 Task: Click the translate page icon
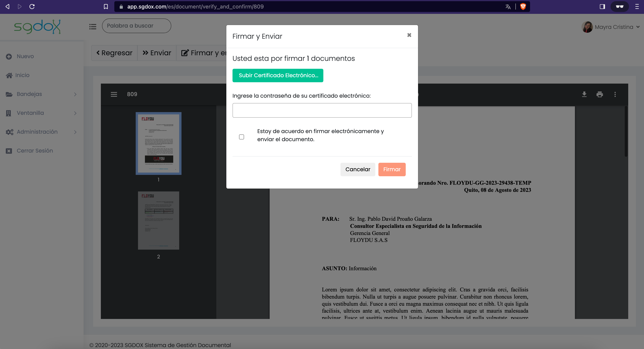(508, 7)
